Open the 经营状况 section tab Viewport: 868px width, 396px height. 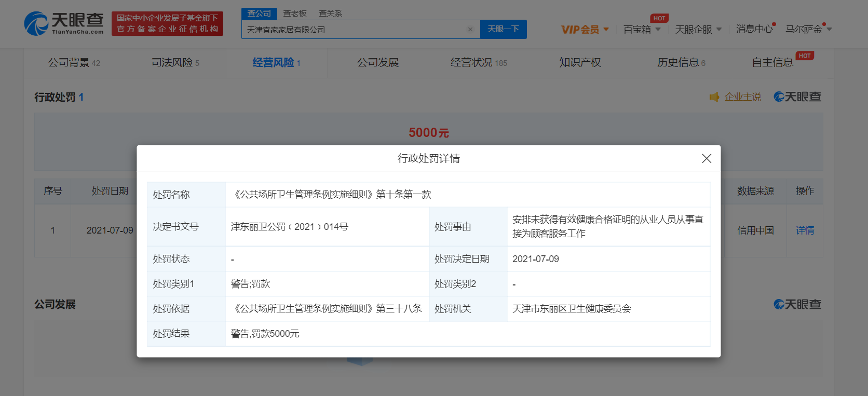479,63
